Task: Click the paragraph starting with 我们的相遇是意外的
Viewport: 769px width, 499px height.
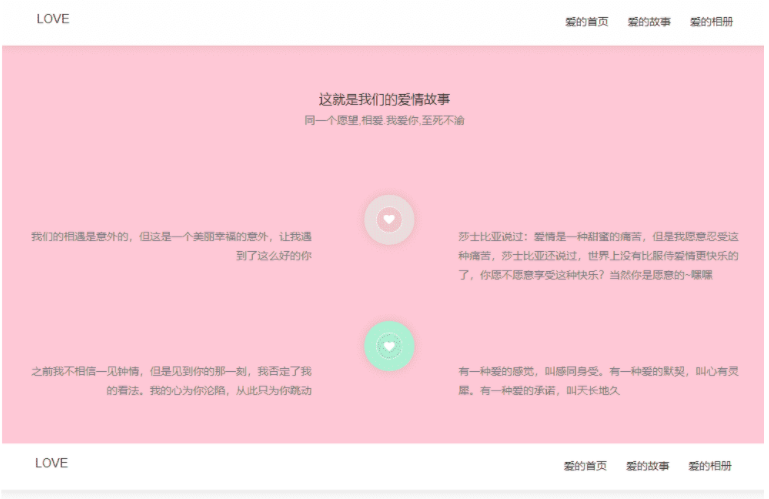Action: click(171, 246)
